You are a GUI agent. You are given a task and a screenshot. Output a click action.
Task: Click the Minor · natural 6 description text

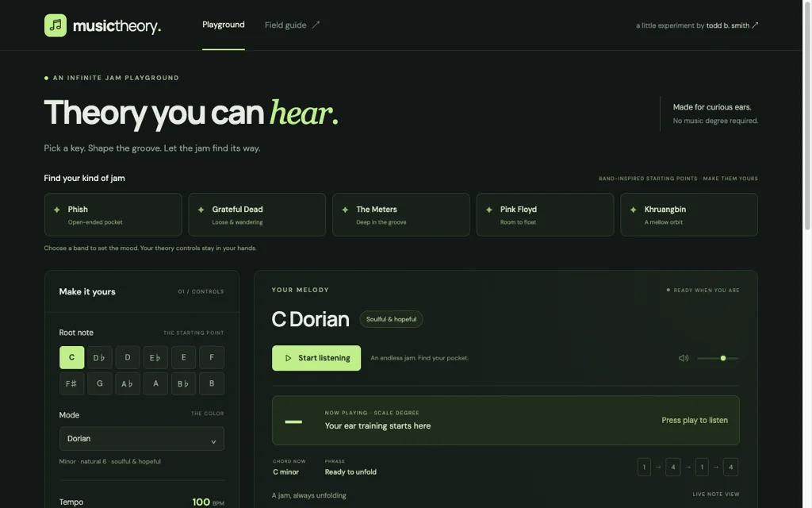point(109,461)
